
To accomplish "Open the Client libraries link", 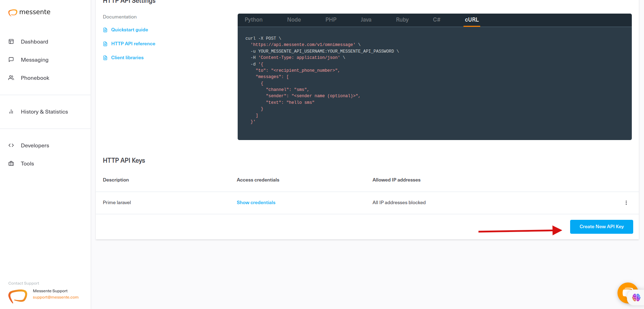I will pyautogui.click(x=127, y=58).
